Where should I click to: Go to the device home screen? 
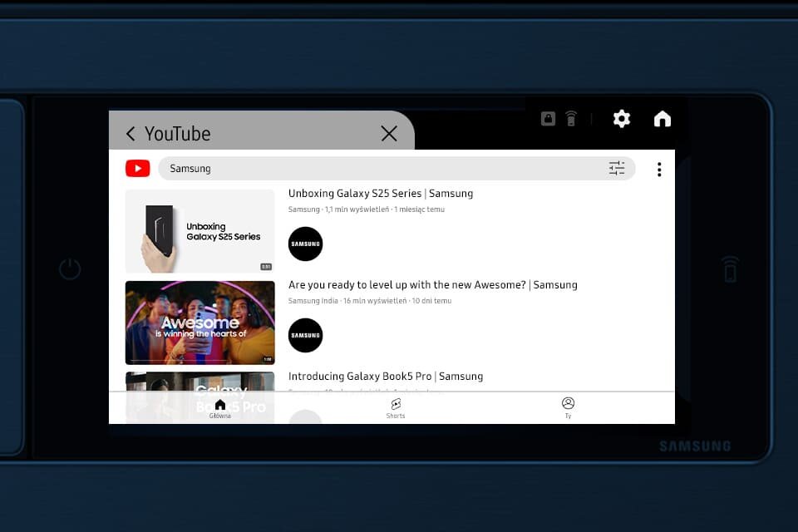pyautogui.click(x=662, y=119)
